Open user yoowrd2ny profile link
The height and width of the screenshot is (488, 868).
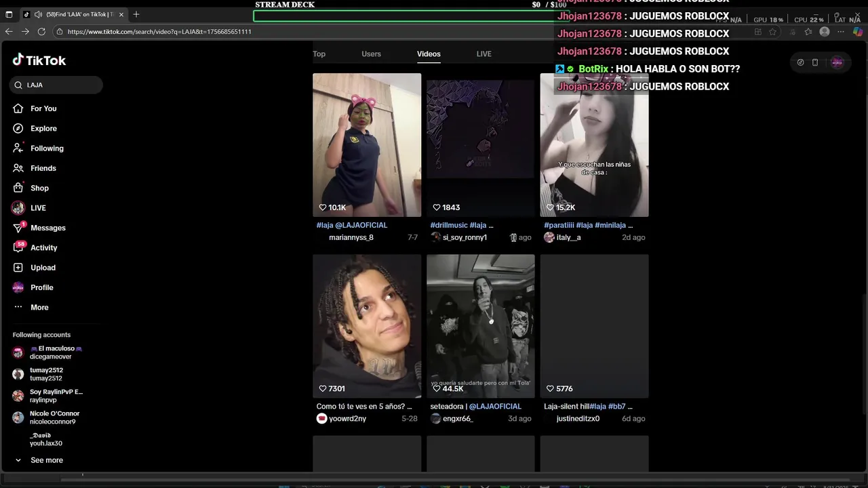(347, 418)
